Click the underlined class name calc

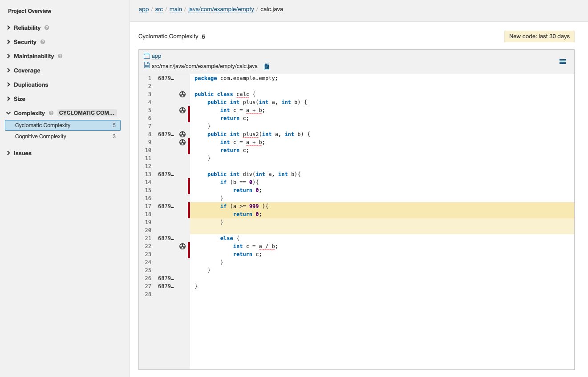[x=243, y=94]
